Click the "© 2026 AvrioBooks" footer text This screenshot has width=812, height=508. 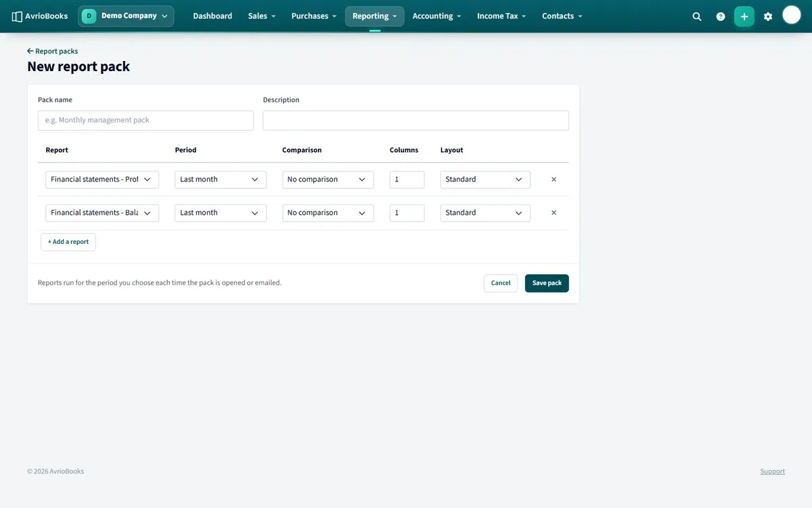point(55,471)
